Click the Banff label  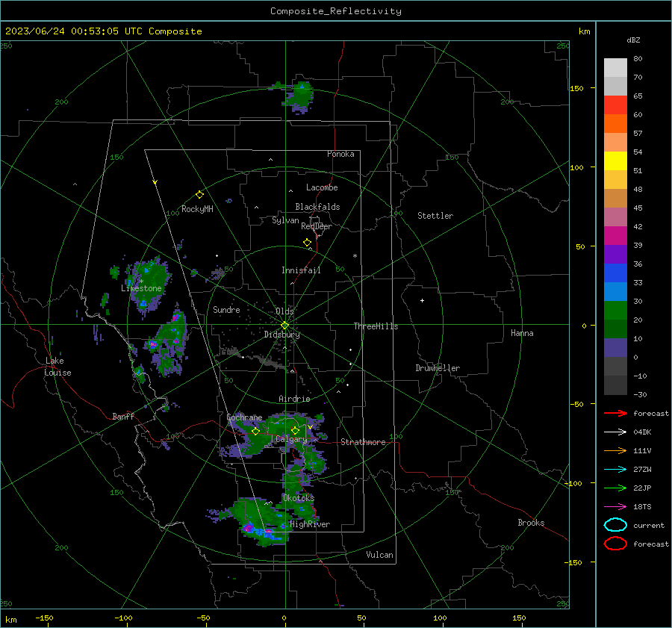click(x=123, y=416)
